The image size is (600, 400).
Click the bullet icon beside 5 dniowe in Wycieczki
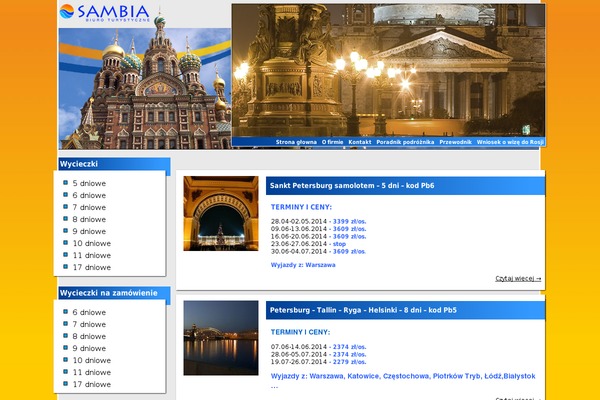65,183
